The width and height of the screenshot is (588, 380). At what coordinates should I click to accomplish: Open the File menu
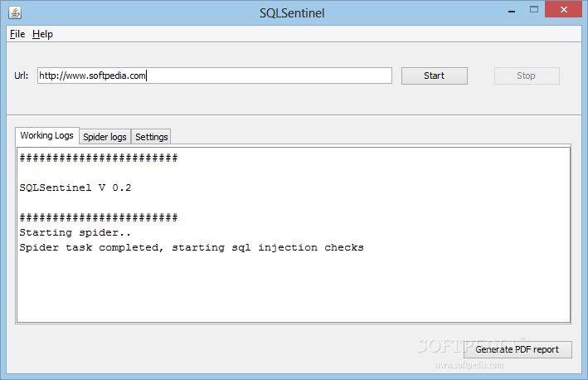pos(17,34)
